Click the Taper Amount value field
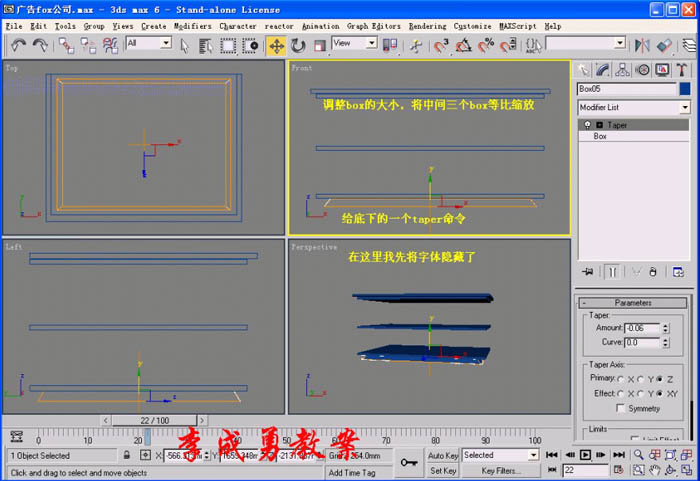The image size is (700, 481). (x=642, y=328)
